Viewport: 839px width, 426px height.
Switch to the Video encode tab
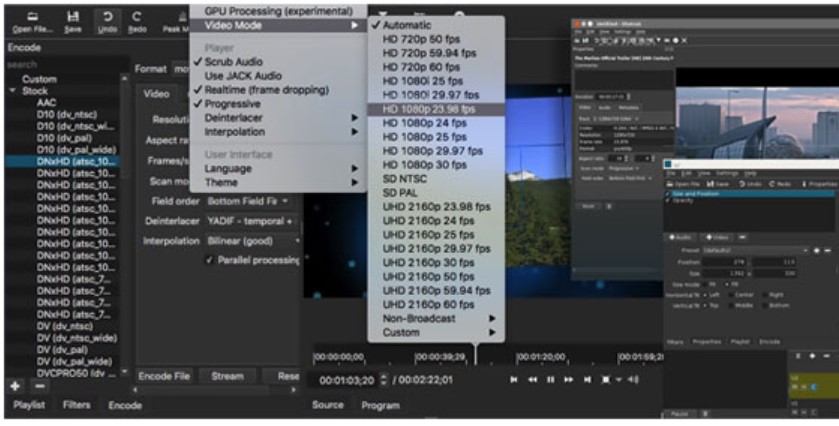(156, 94)
